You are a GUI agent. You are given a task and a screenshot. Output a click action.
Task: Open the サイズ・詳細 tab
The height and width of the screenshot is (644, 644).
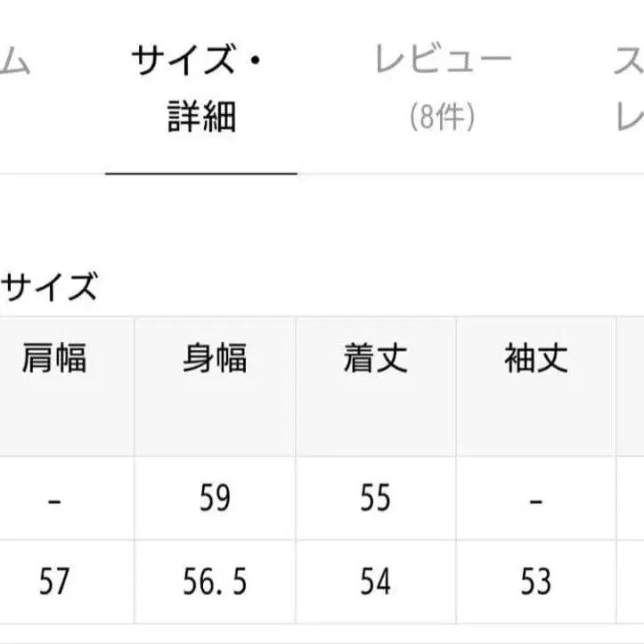(x=201, y=89)
